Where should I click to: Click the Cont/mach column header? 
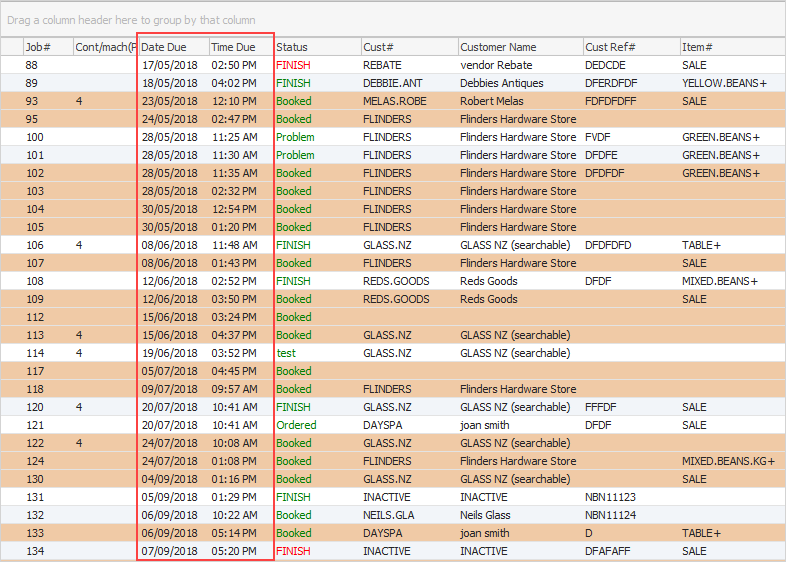[104, 47]
